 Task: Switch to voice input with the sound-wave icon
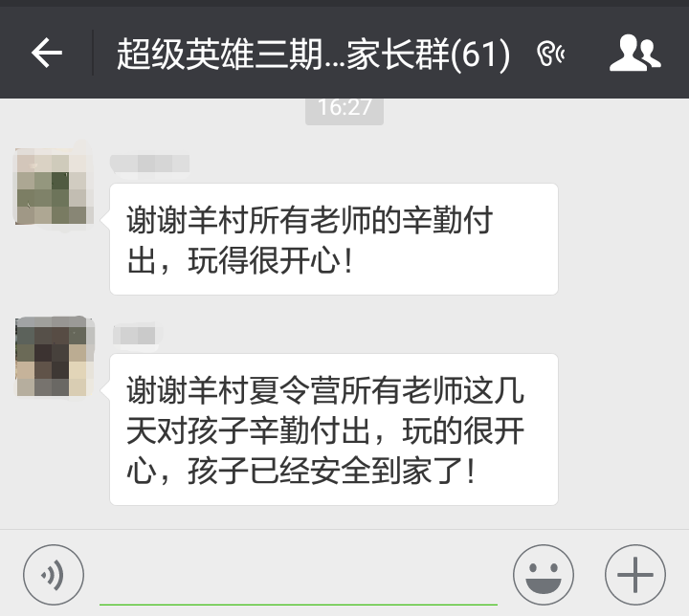54,575
